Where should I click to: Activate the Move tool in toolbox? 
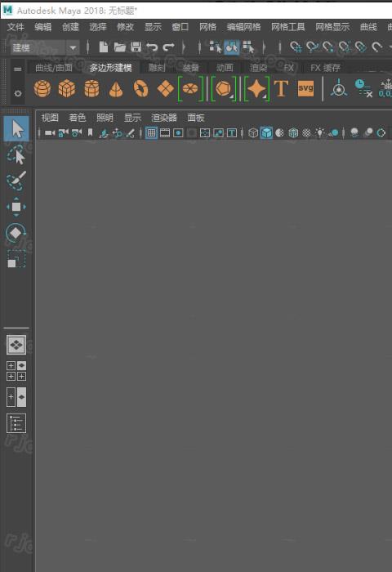click(x=16, y=207)
